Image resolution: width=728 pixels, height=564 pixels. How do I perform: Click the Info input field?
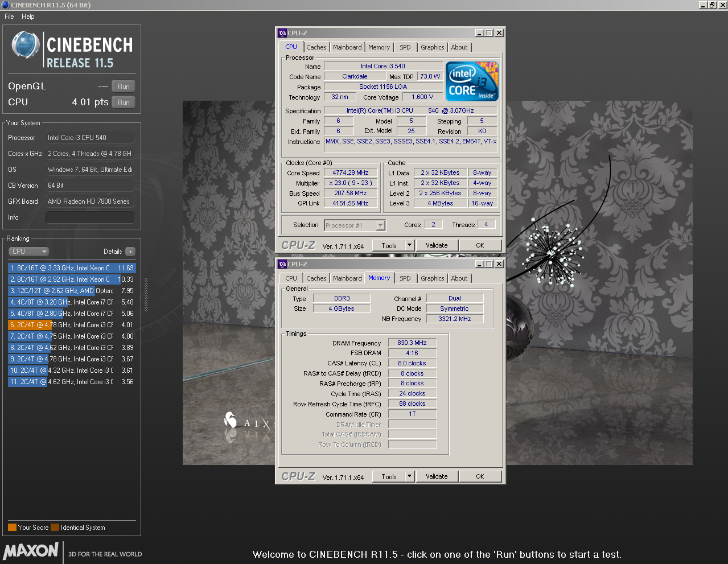coord(90,217)
